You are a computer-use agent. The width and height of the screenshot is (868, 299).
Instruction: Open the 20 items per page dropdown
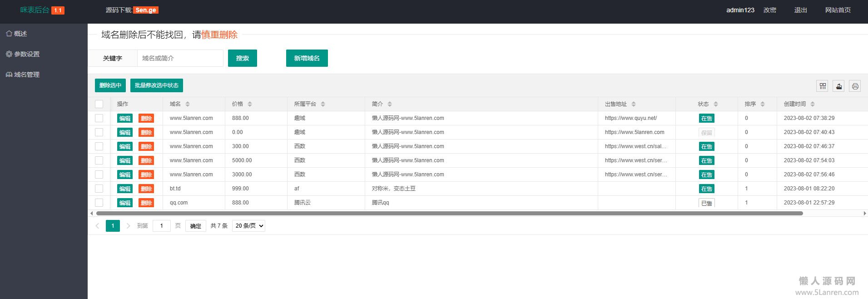pyautogui.click(x=248, y=226)
